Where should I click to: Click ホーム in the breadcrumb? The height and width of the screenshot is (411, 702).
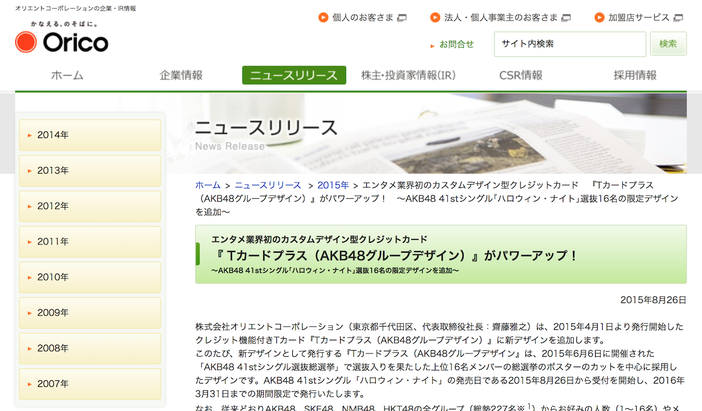pos(208,185)
